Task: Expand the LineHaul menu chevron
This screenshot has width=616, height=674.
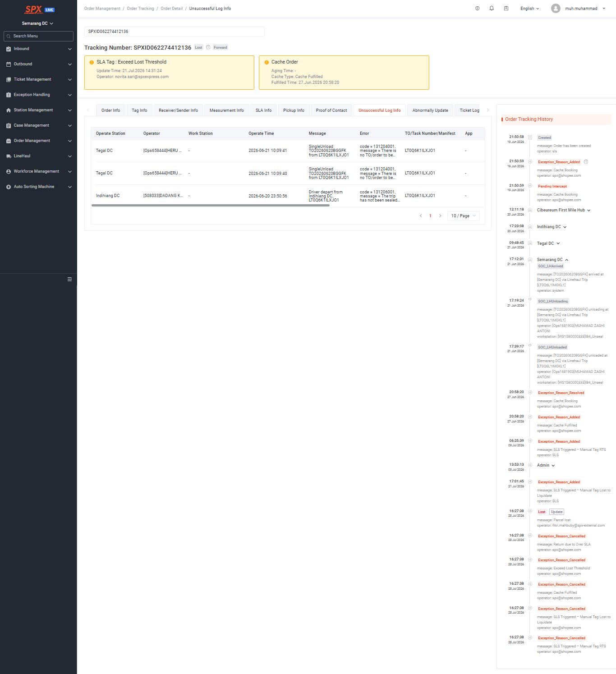Action: [70, 156]
